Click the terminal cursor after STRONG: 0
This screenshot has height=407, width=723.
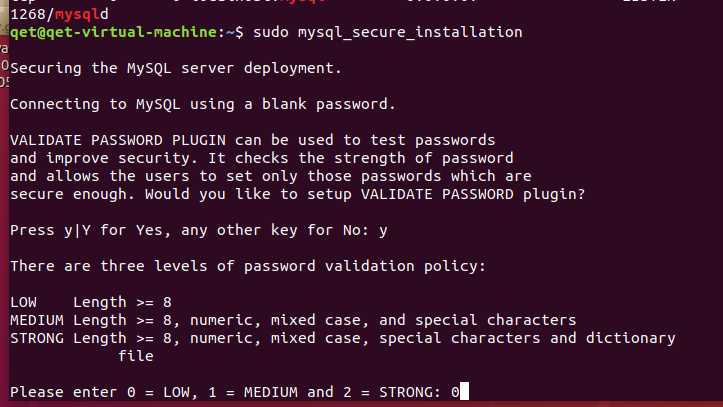[x=464, y=392]
